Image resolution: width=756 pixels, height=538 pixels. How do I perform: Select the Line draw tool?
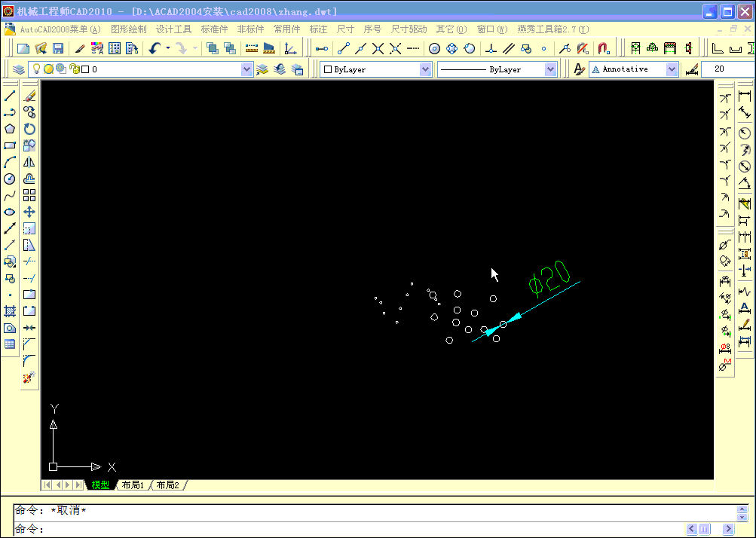point(10,96)
